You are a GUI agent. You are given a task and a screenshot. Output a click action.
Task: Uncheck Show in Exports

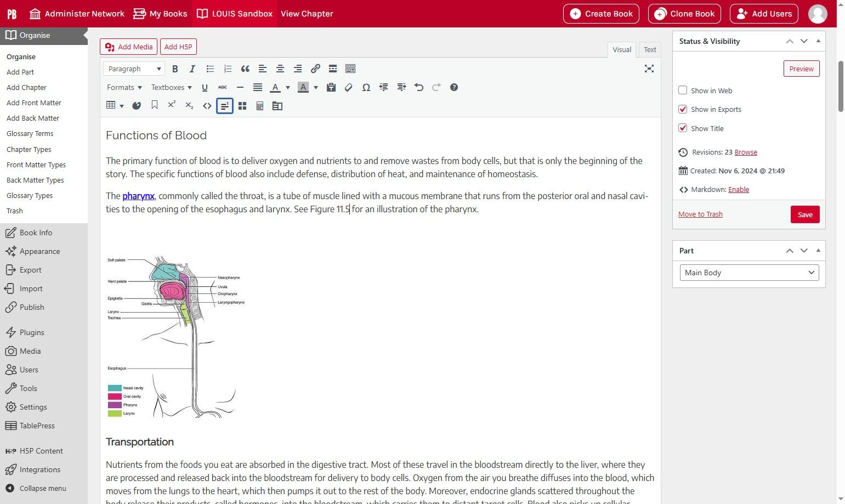click(683, 109)
